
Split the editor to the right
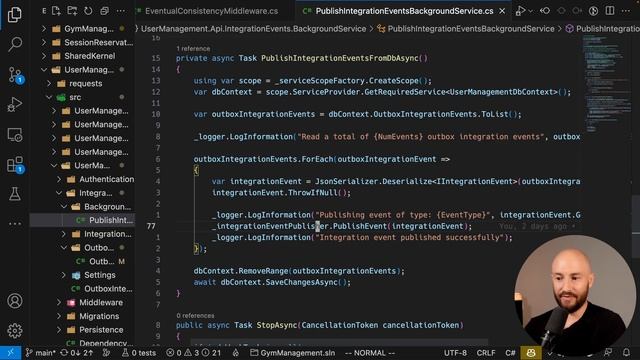(610, 11)
